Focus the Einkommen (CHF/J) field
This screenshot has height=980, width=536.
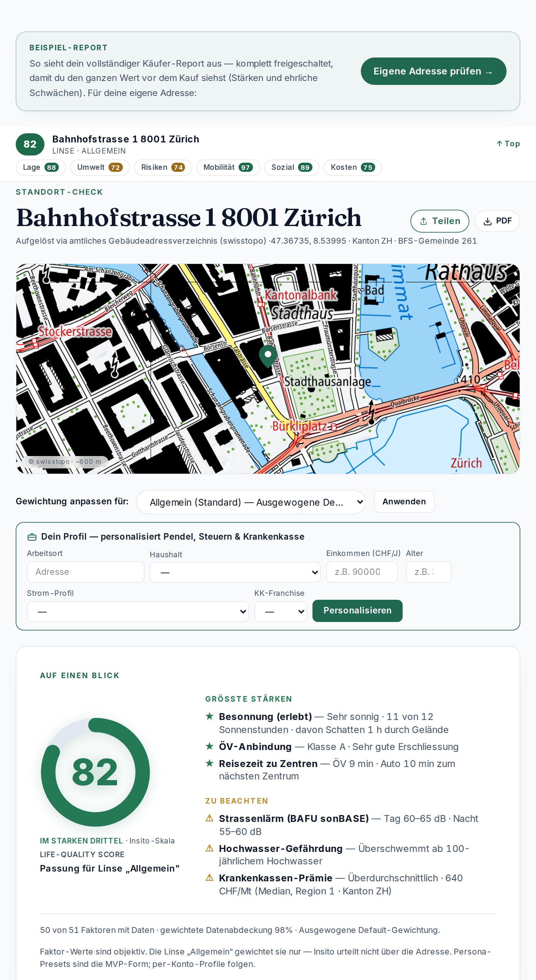click(362, 572)
